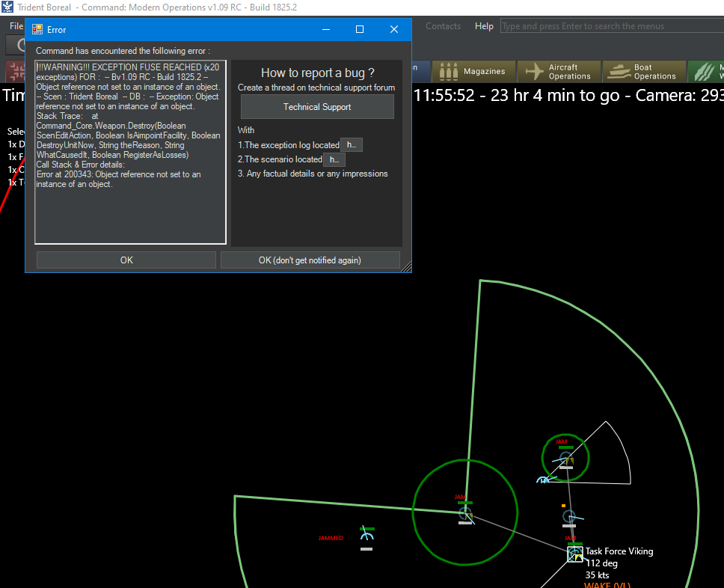Select the Task Force Viking unit icon
724x588 pixels.
click(x=575, y=554)
